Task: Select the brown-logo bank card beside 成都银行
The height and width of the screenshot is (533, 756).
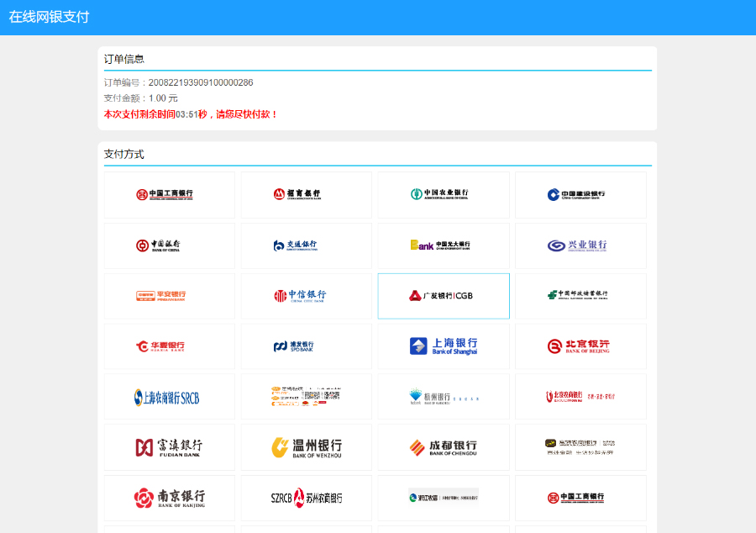Action: click(580, 447)
